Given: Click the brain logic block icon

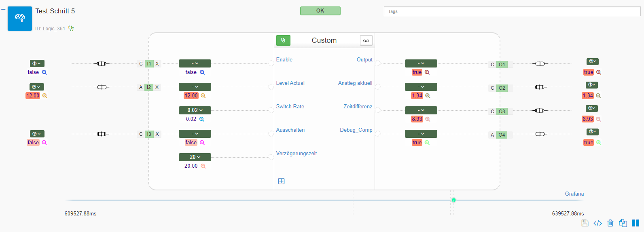Looking at the screenshot, I should [20, 18].
